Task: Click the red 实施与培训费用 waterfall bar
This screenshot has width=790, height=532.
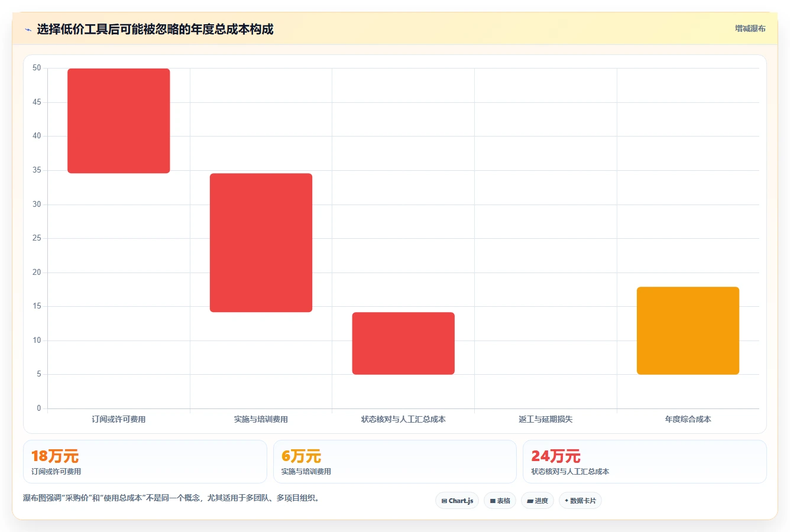Action: [x=261, y=242]
